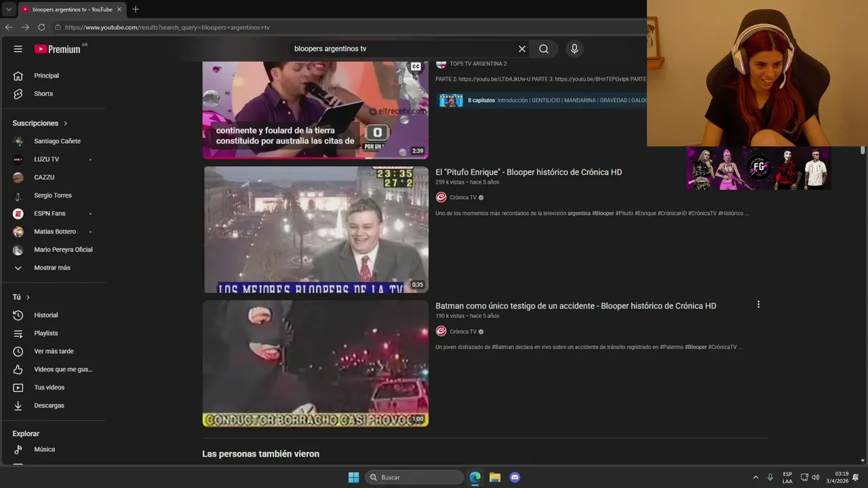Screen dimensions: 868x488
Task: Run search with magnifier button
Action: (544, 49)
